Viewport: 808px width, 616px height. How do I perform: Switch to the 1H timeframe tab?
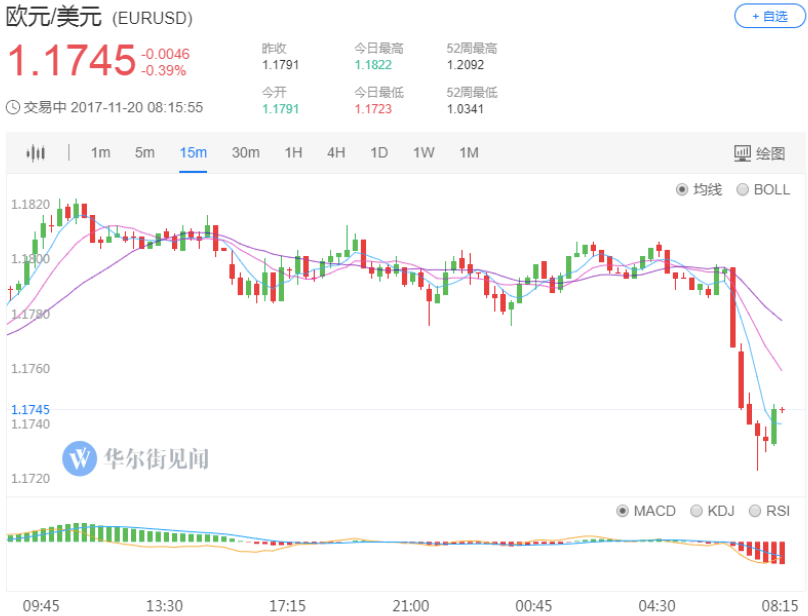(x=293, y=153)
